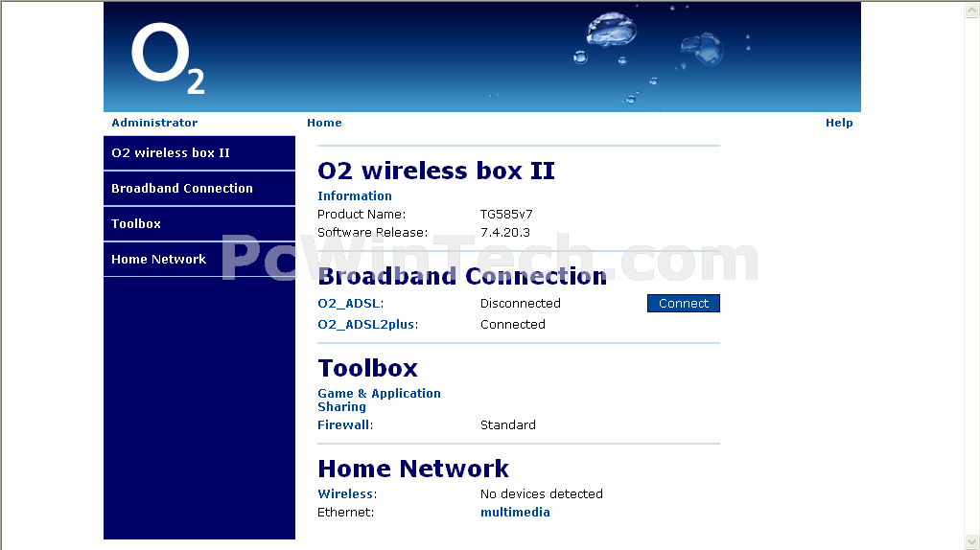
Task: Open O2 wireless box II sidebar menu
Action: 199,153
